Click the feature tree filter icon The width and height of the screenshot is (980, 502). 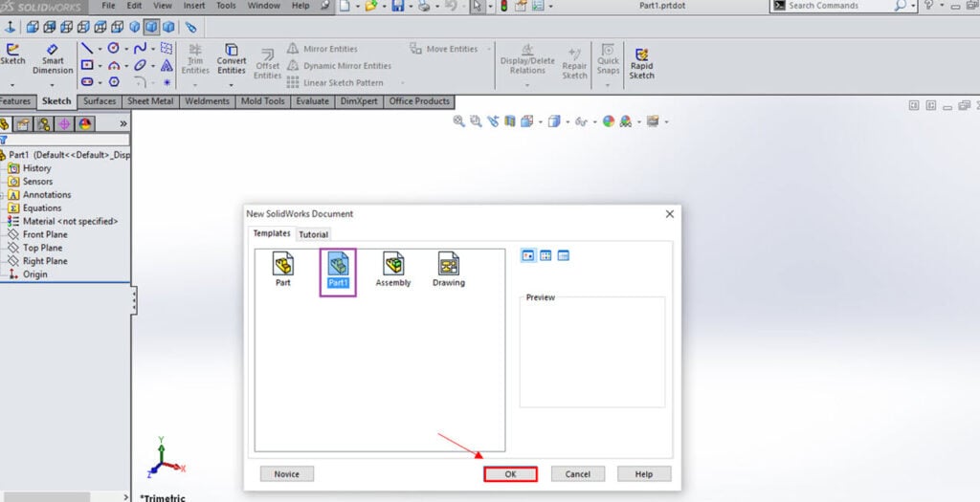[x=4, y=141]
